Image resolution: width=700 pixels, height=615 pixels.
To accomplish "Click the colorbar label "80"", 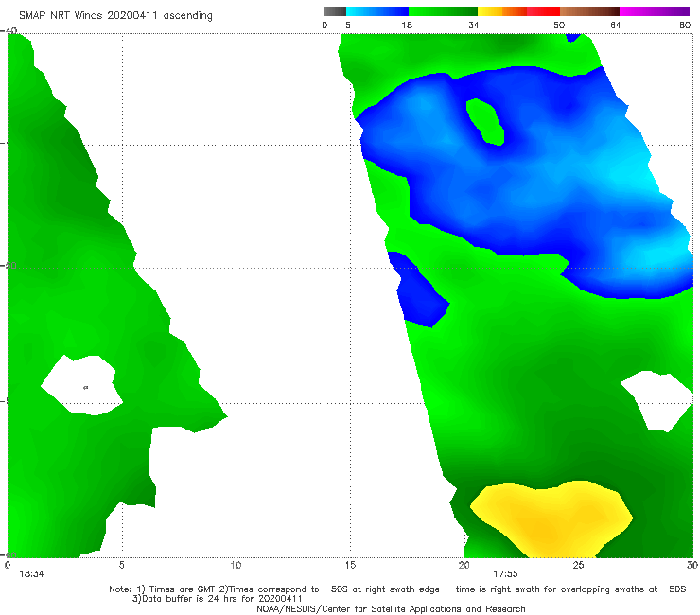I will coord(685,26).
